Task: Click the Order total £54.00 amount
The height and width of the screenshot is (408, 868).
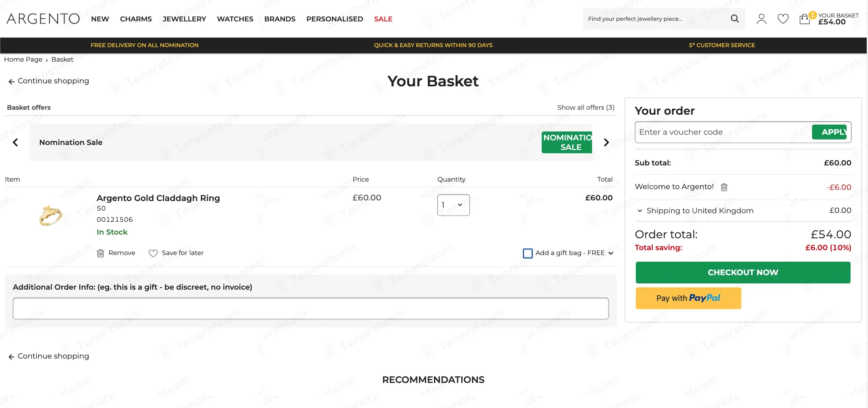Action: (831, 234)
